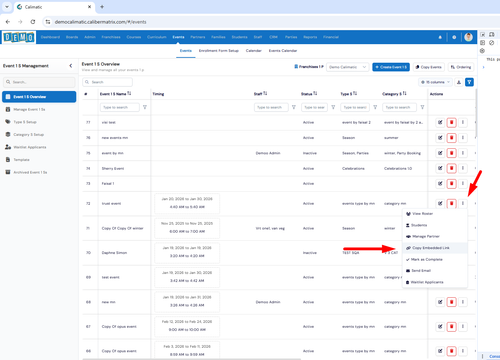Go to Franchises in the top navigation
Image resolution: width=500 pixels, height=360 pixels.
[x=111, y=37]
